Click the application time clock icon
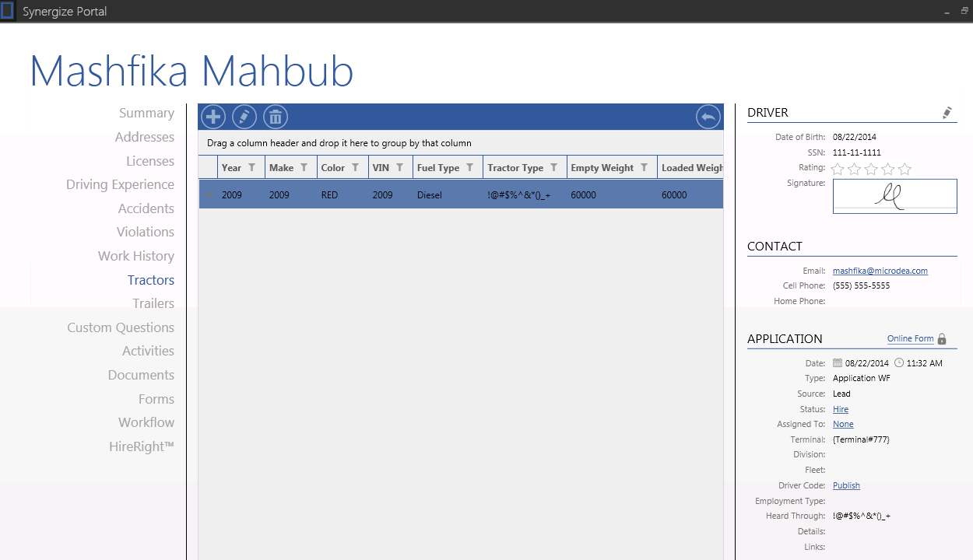Viewport: 973px width, 560px height. pos(899,363)
